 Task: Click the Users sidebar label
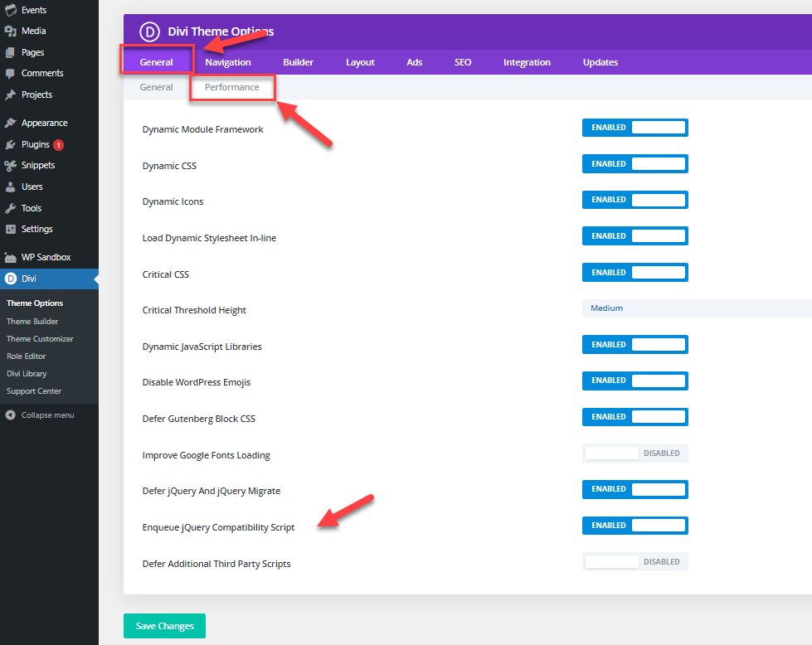(32, 187)
